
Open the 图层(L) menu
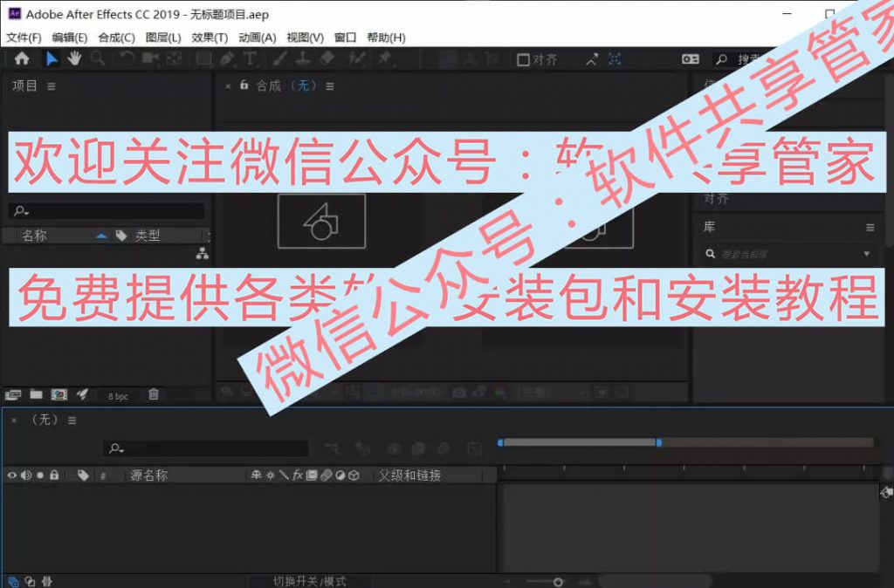[x=163, y=38]
